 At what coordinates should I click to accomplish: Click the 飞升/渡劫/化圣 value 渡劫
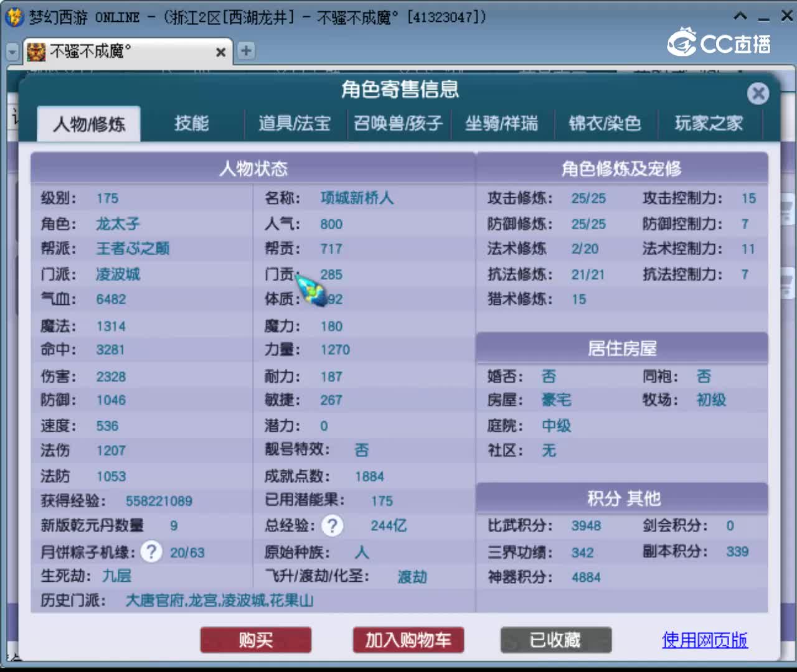coord(413,577)
